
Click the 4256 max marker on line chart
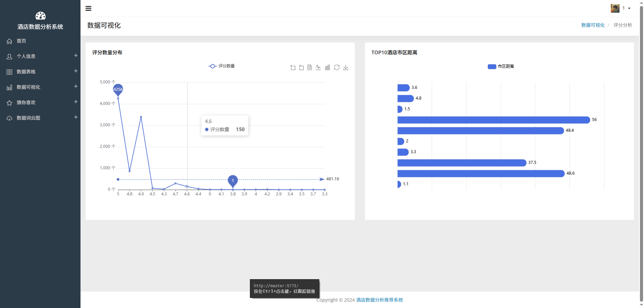(x=118, y=89)
